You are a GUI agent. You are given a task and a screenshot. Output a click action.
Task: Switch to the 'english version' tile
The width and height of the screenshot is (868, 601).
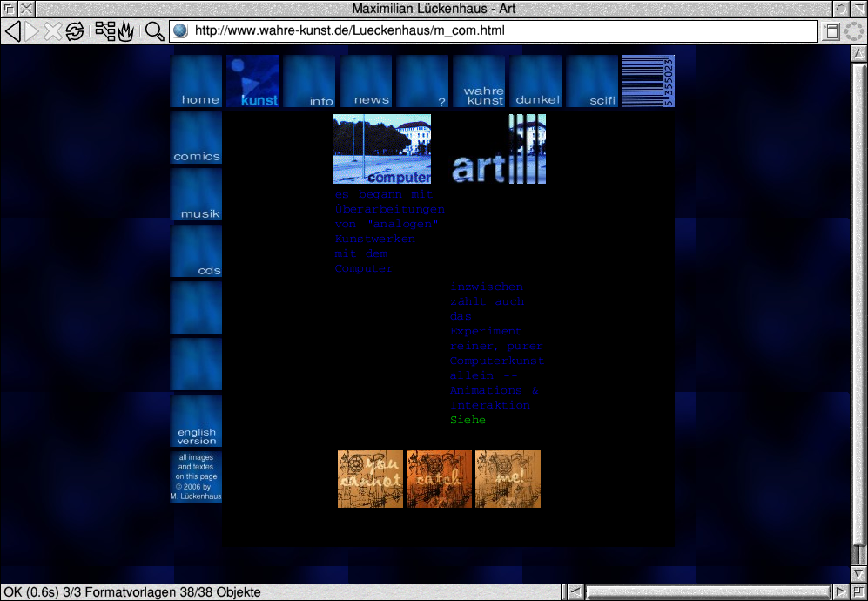[196, 422]
